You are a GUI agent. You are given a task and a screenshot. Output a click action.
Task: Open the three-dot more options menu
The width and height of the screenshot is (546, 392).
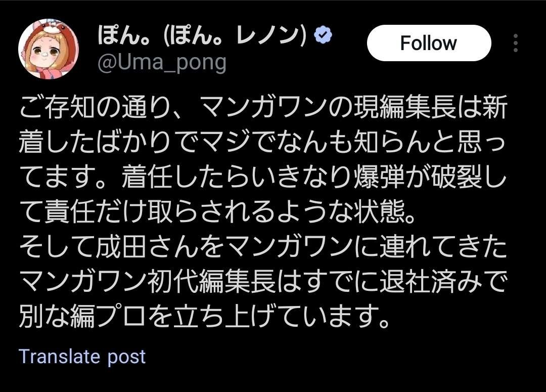pos(515,43)
